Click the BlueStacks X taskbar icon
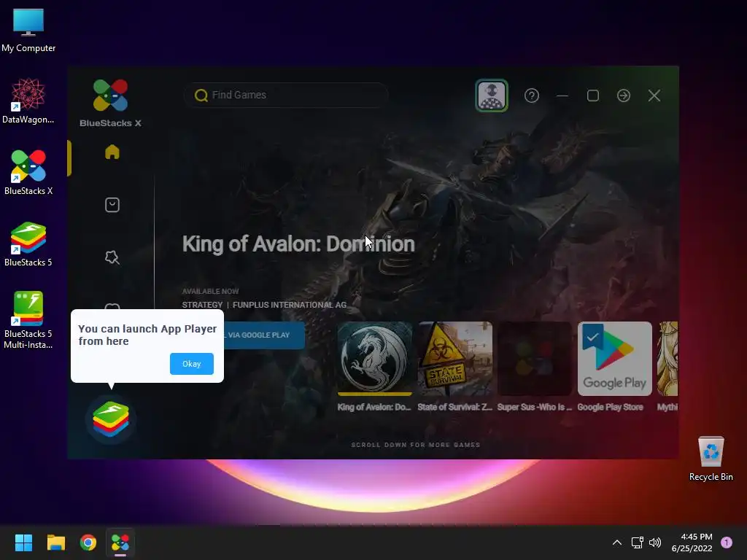Screen dimensions: 747x560 point(120,542)
